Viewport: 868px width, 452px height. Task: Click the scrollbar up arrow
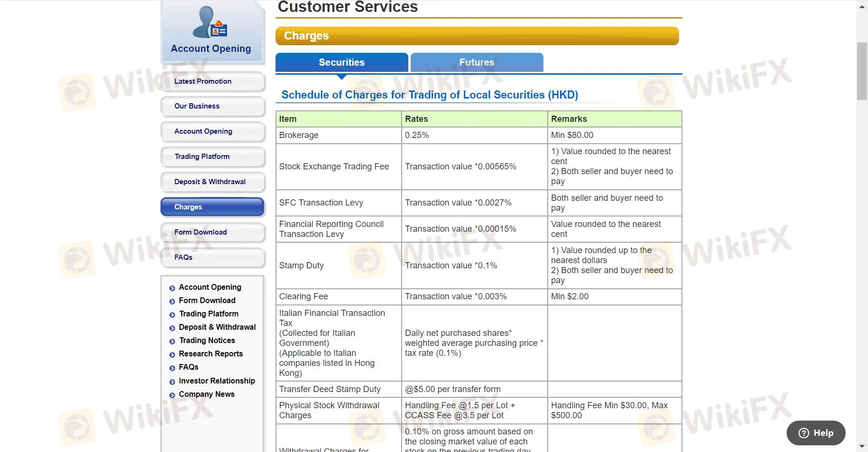(x=862, y=7)
